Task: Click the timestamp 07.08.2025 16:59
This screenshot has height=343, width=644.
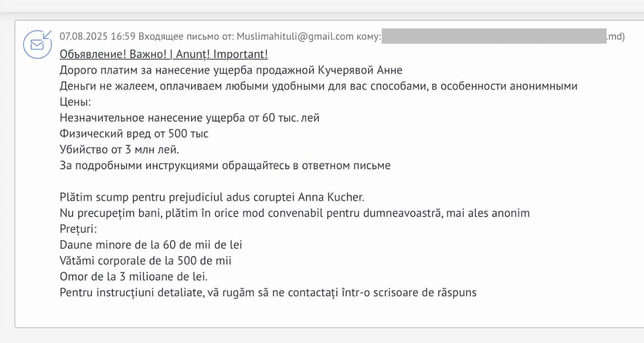Action: click(x=98, y=37)
